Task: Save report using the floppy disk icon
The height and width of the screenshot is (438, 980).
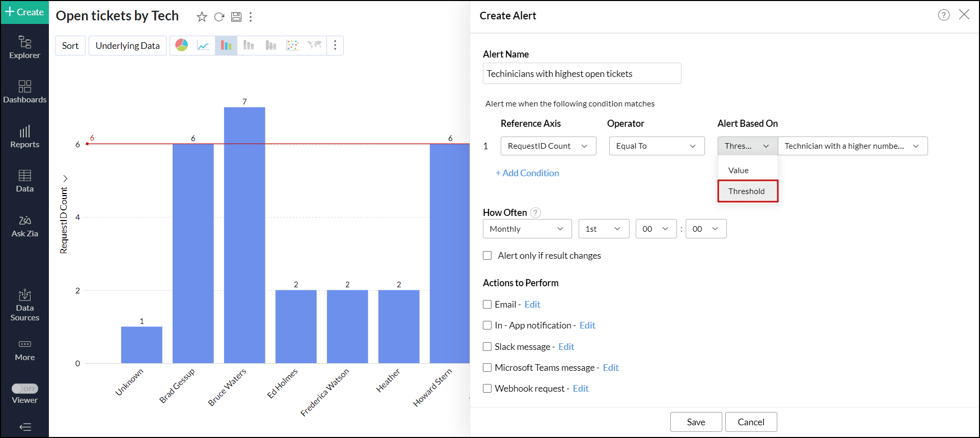Action: [236, 17]
